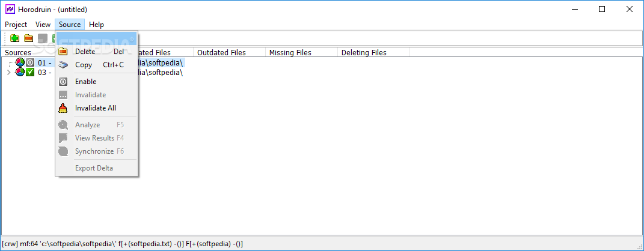Click the pie chart icon of source 03
This screenshot has width=644, height=251.
(x=20, y=72)
